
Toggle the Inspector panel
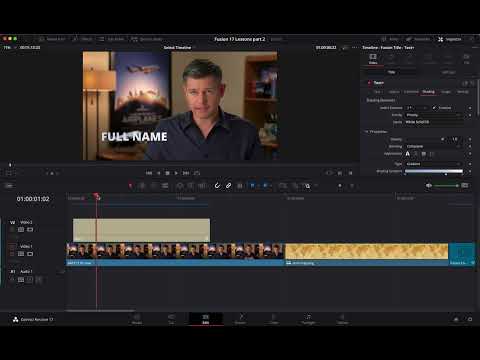pos(450,39)
